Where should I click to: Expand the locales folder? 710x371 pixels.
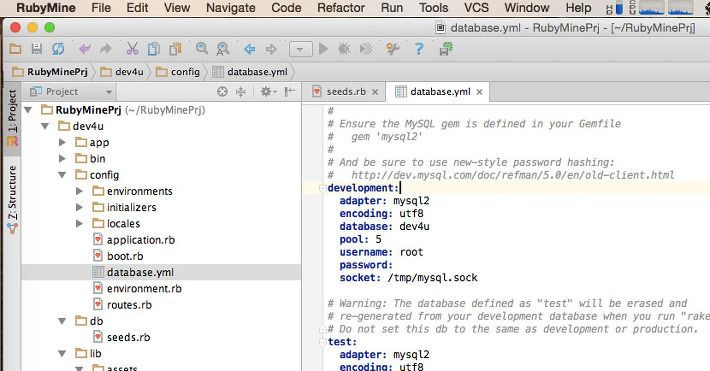(x=79, y=224)
